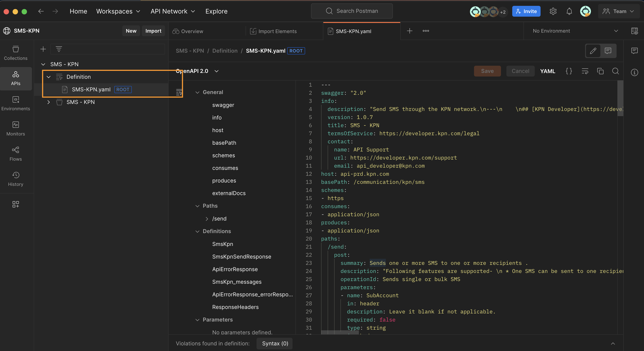Image resolution: width=644 pixels, height=351 pixels.
Task: Click the configure sidebar grid-plus icon
Action: click(16, 204)
